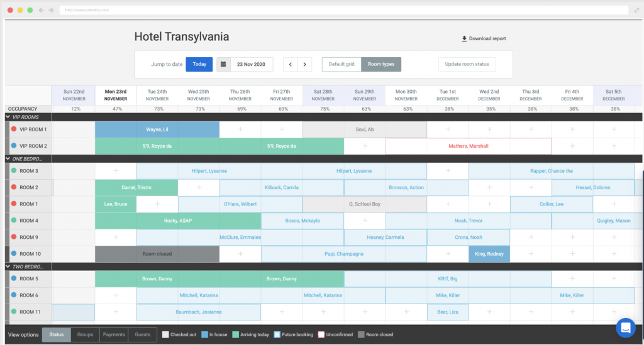Open the chat support bubble
644x345 pixels.
click(x=626, y=328)
